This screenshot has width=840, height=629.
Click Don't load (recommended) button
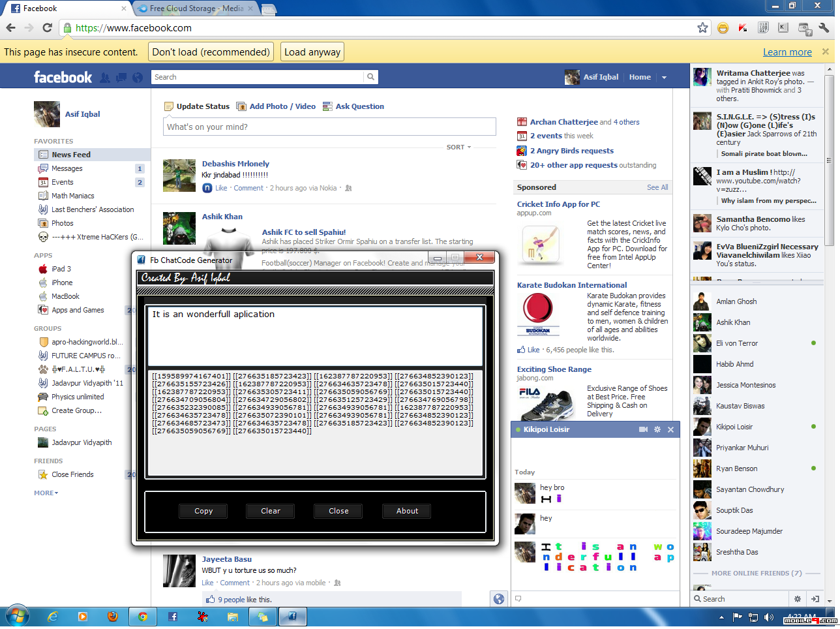click(x=211, y=52)
